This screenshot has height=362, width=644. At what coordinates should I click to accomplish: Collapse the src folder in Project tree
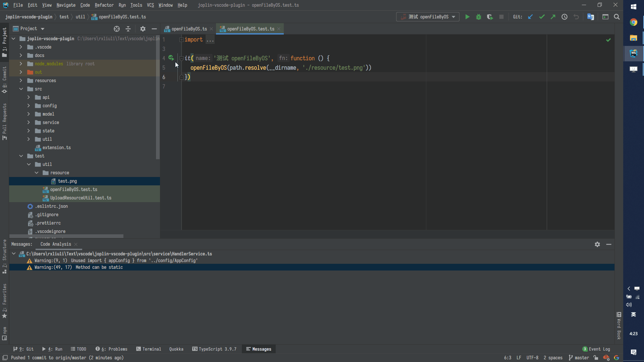pos(21,89)
